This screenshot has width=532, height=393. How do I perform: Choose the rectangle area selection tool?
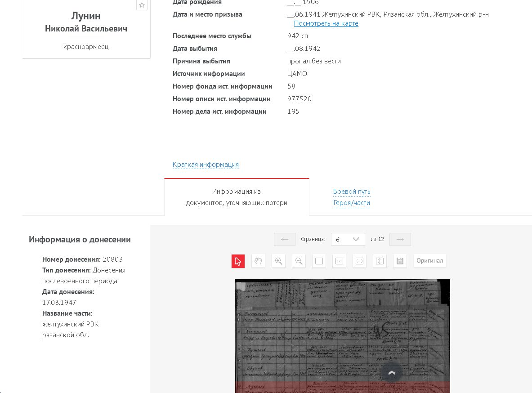pos(319,261)
